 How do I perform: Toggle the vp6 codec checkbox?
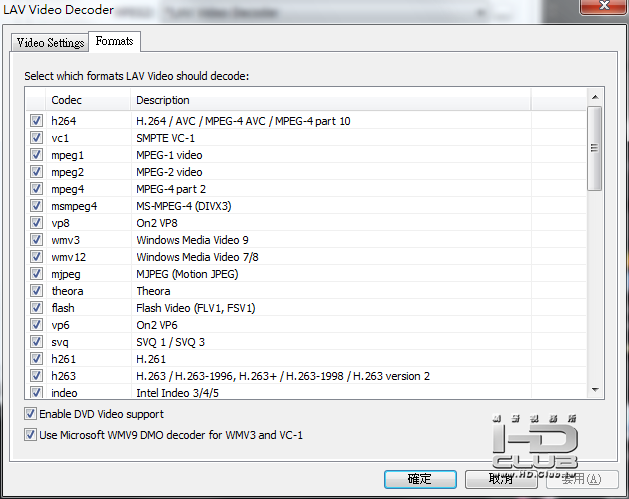point(37,325)
